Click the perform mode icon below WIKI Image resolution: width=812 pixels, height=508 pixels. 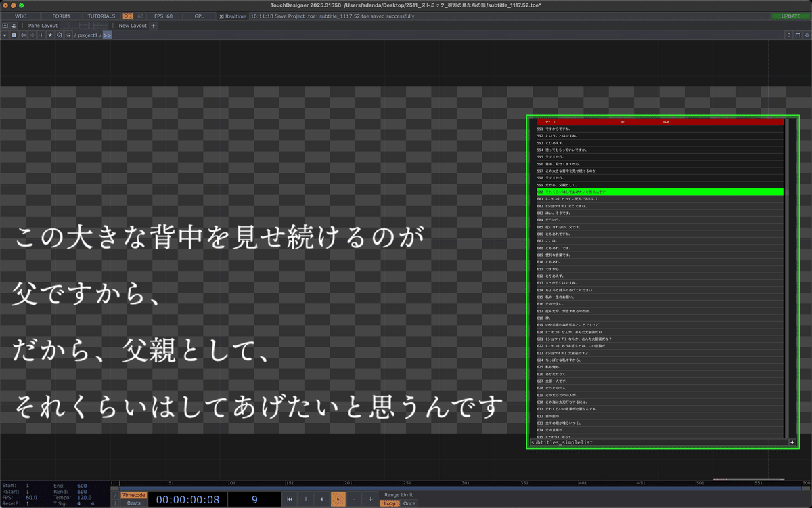[x=5, y=26]
